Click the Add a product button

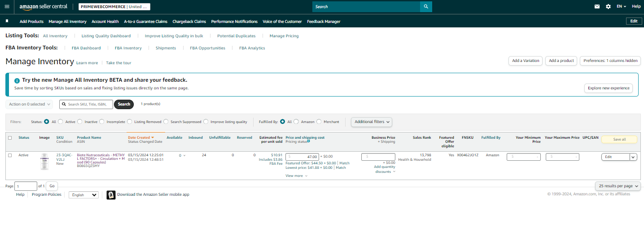point(561,61)
